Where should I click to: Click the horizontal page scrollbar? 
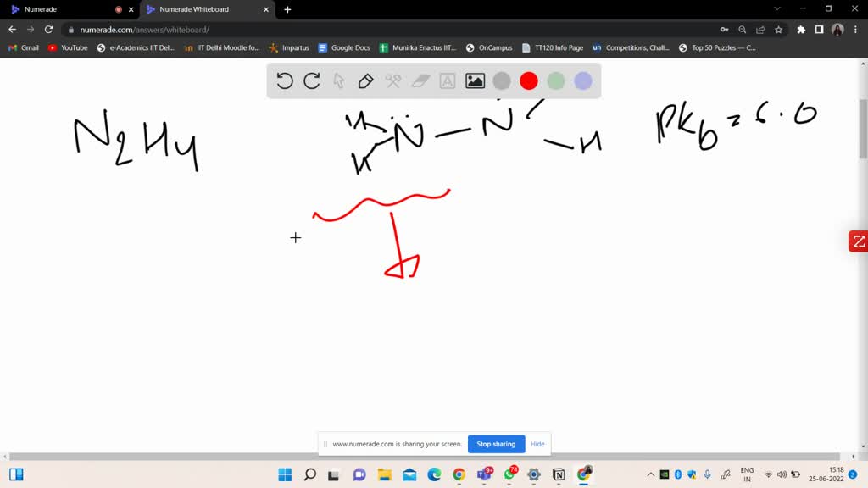(x=424, y=457)
